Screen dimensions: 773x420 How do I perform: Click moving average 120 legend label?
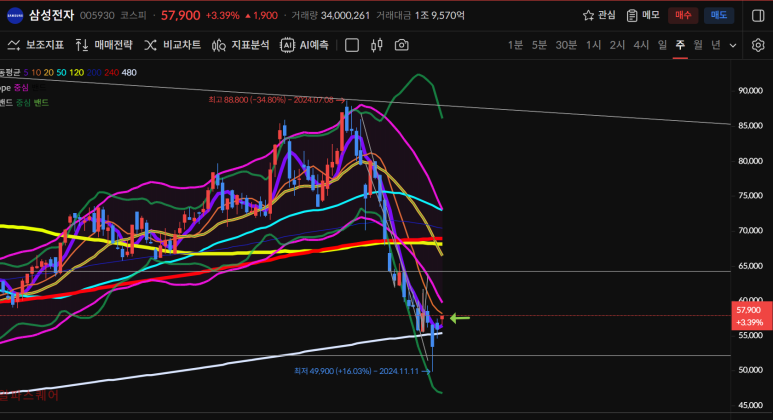point(76,72)
